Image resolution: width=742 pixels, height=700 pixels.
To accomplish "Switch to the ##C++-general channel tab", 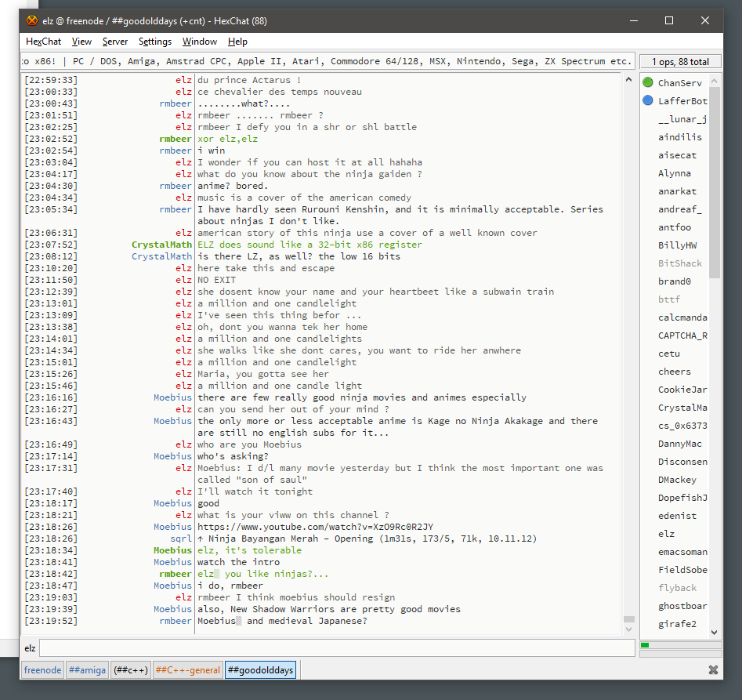I will click(188, 669).
